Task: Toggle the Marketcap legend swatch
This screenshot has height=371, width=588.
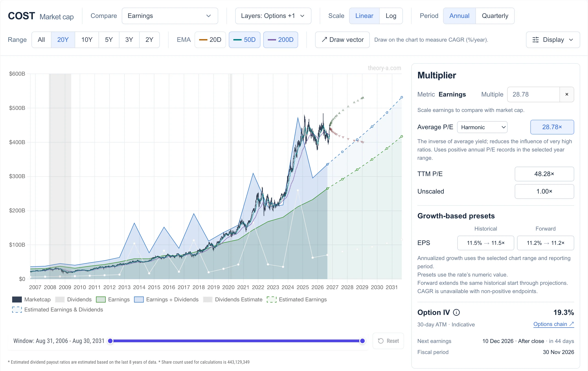Action: [x=17, y=299]
